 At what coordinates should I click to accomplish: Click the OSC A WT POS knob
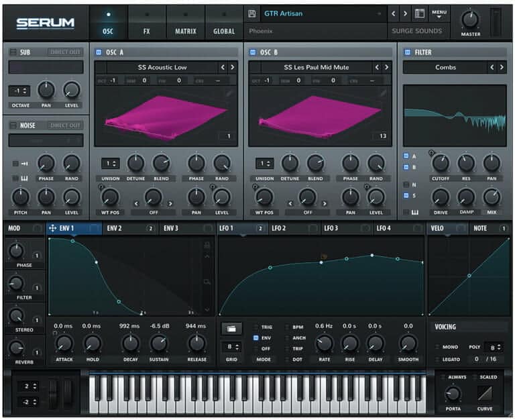point(111,197)
